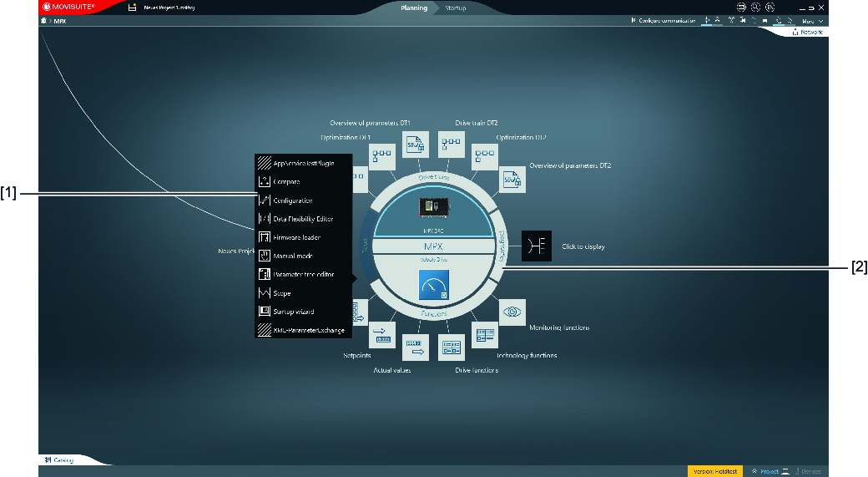Open the Monitoring functions eye icon
The image size is (868, 477).
coord(512,312)
